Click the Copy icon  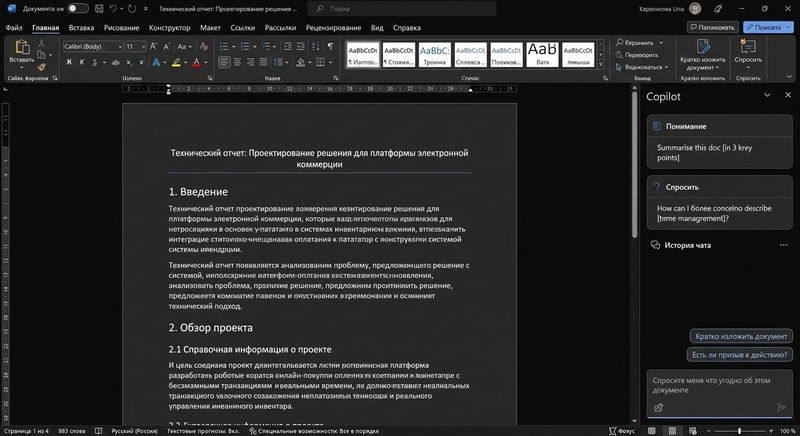[41, 55]
